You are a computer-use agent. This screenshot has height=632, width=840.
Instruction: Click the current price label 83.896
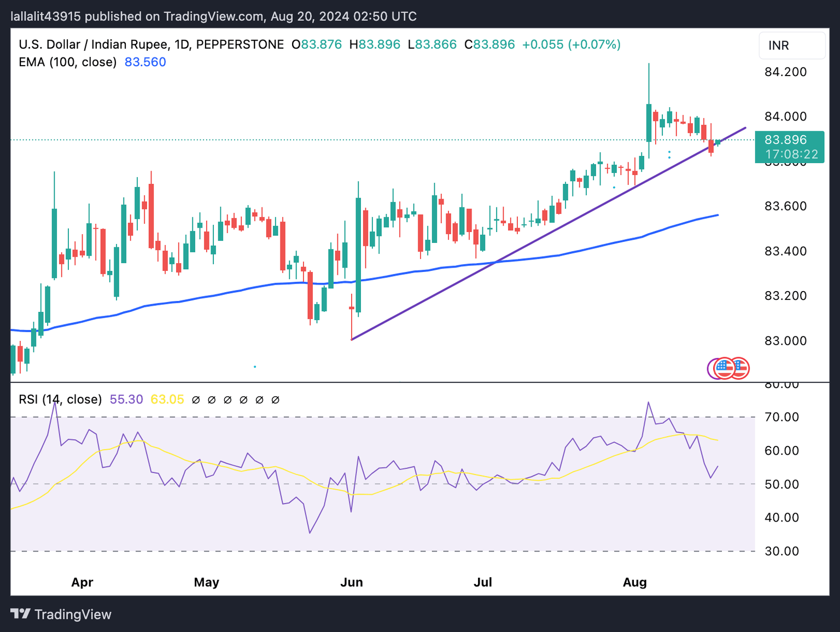(x=789, y=140)
